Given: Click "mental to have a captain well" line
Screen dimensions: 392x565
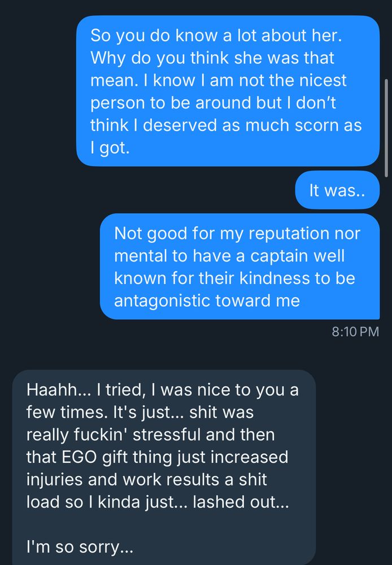Looking at the screenshot, I should tap(229, 255).
